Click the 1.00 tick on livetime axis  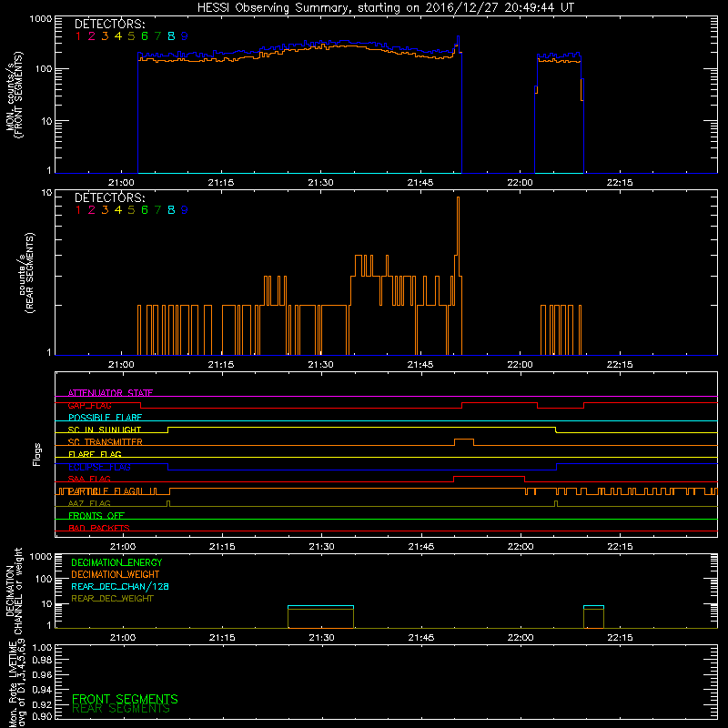coord(42,648)
